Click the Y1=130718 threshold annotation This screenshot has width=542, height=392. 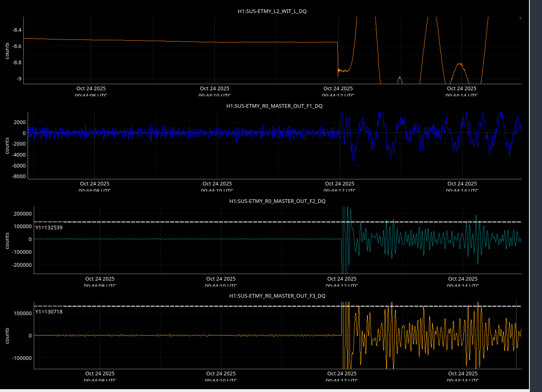coord(49,312)
